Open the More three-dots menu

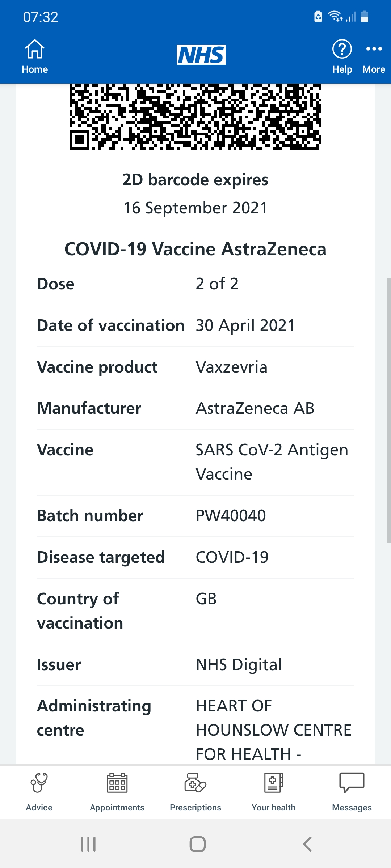pyautogui.click(x=374, y=49)
